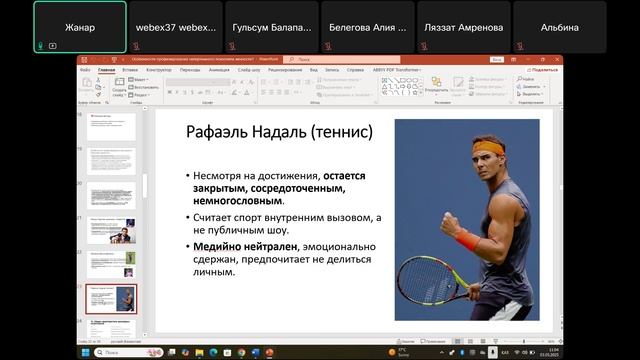Switch to the Вставка ribbon tab
This screenshot has width=640, height=360.
click(x=130, y=70)
